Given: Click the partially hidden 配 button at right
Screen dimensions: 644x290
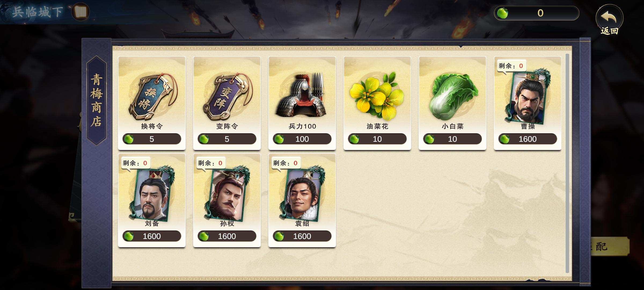Looking at the screenshot, I should (610, 246).
